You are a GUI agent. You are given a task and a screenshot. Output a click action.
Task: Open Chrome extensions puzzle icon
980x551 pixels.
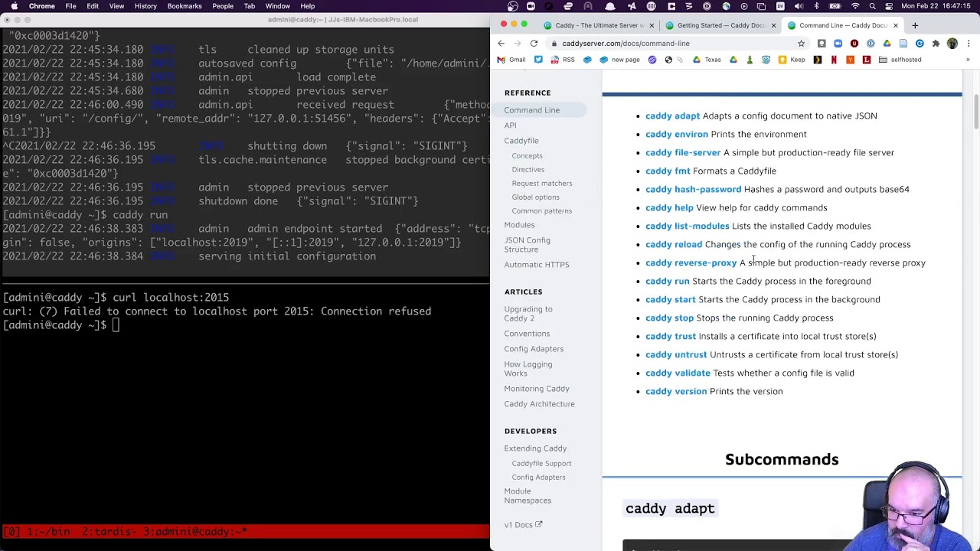coord(936,44)
